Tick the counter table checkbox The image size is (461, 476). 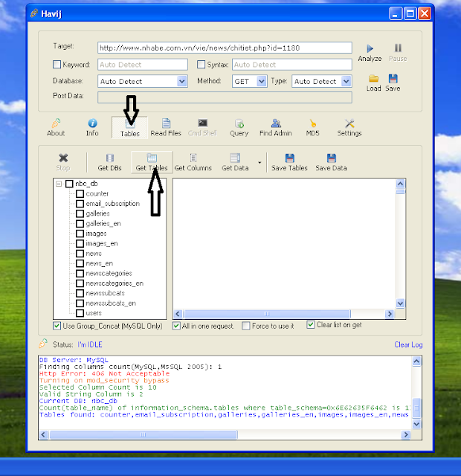coord(80,193)
